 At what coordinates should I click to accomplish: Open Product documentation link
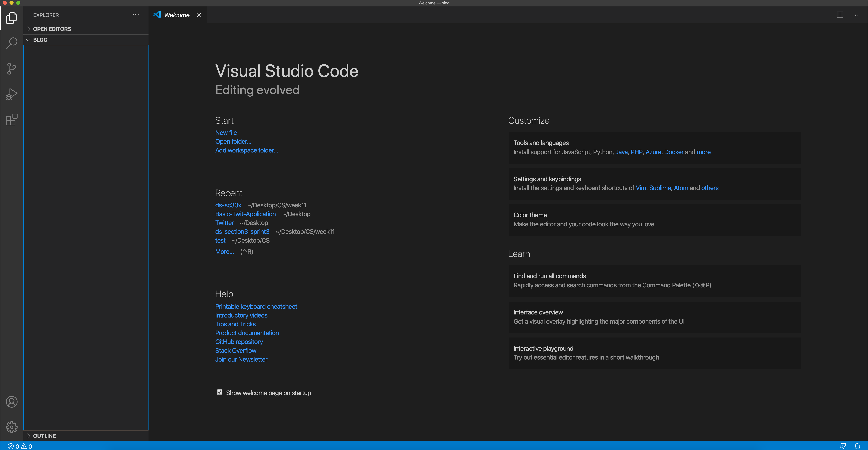point(247,333)
